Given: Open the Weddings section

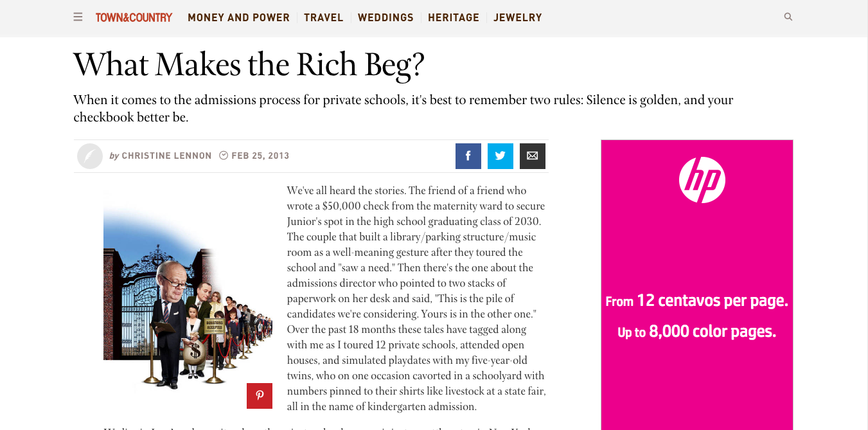Looking at the screenshot, I should coord(385,18).
